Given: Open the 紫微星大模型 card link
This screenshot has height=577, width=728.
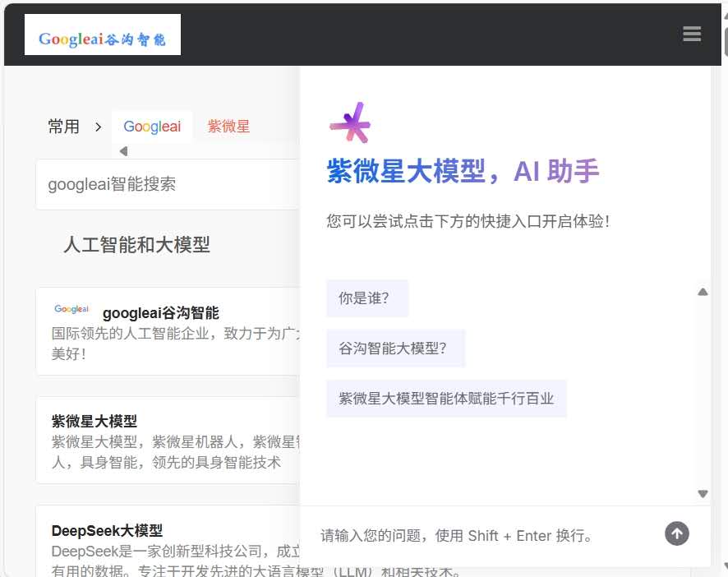Looking at the screenshot, I should (94, 421).
